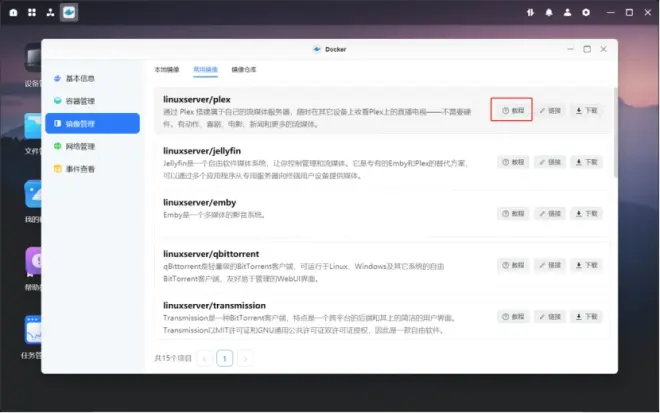Switch to the 本地镜像 tab
The width and height of the screenshot is (660, 413).
click(167, 69)
